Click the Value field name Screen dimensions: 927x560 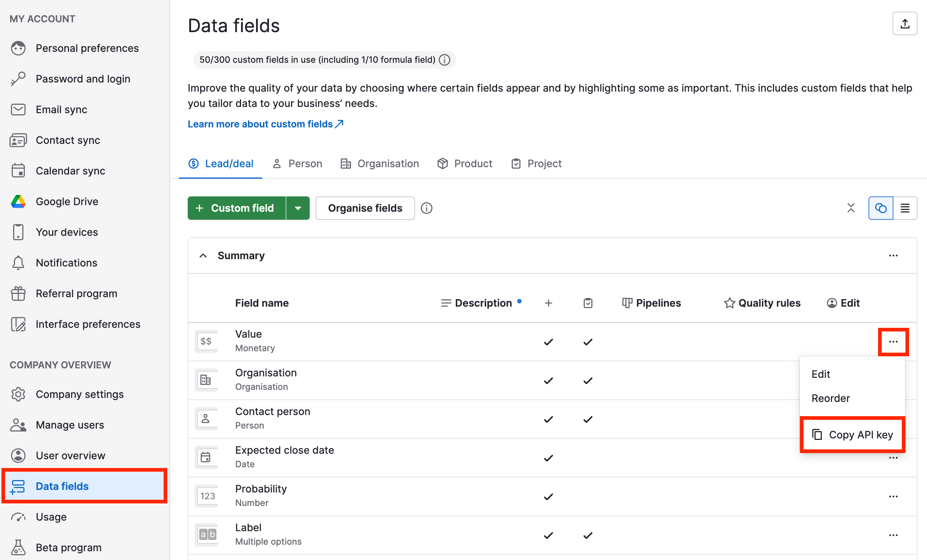click(248, 334)
